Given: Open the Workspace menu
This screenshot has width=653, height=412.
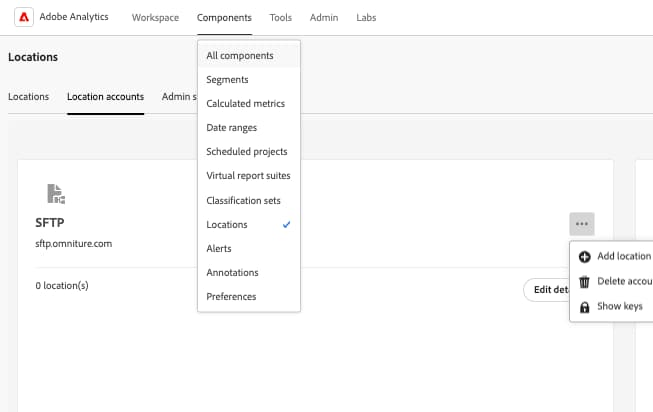Looking at the screenshot, I should pyautogui.click(x=155, y=18).
